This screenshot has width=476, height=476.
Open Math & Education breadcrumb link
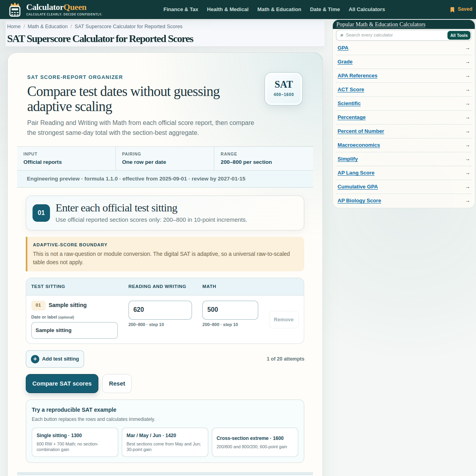click(48, 27)
